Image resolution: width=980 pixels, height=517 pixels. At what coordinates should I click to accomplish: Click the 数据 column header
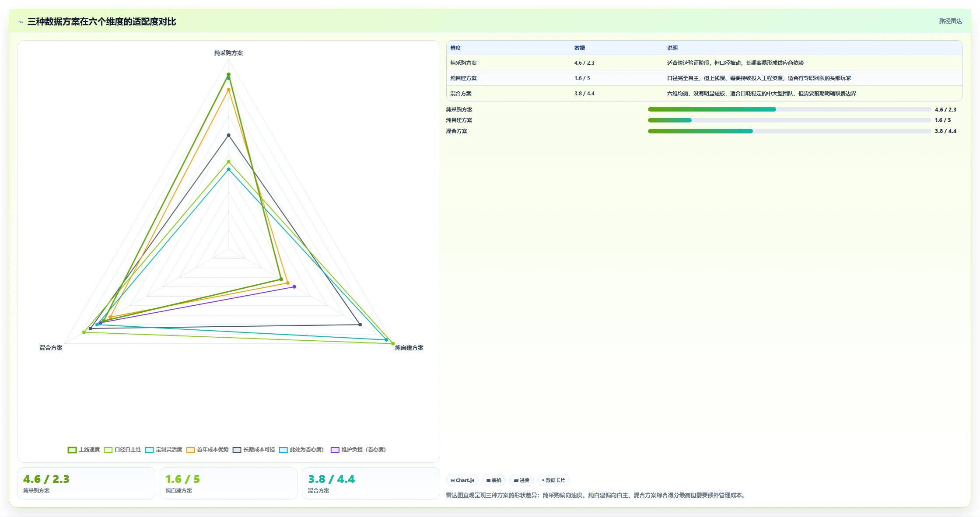pos(579,48)
